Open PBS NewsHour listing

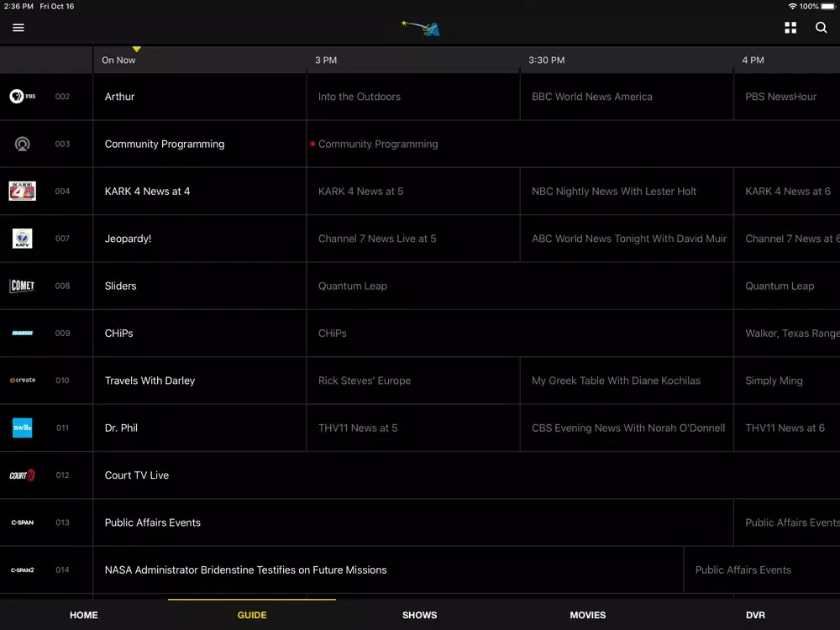point(787,97)
